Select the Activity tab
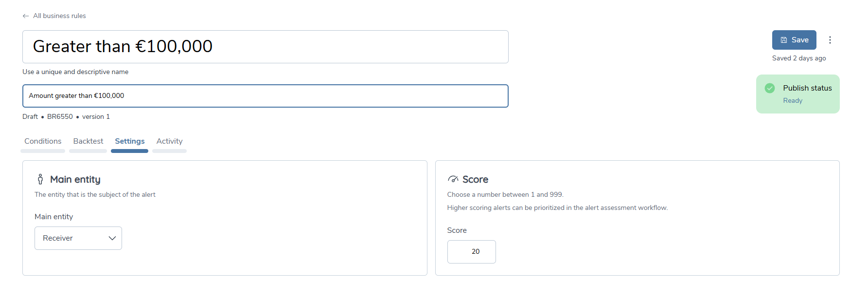 click(x=169, y=141)
